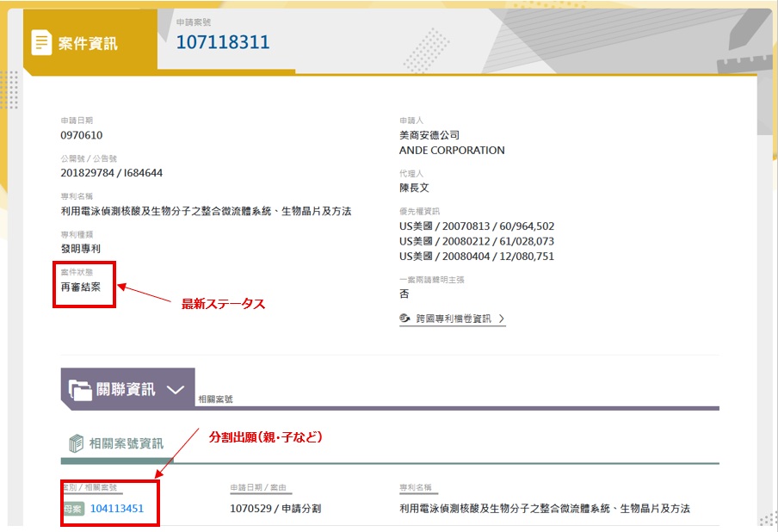Click application number 107118311
This screenshot has height=532, width=778.
[223, 42]
